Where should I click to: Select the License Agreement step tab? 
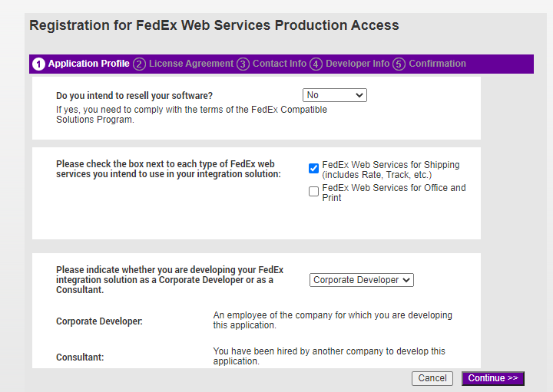191,64
